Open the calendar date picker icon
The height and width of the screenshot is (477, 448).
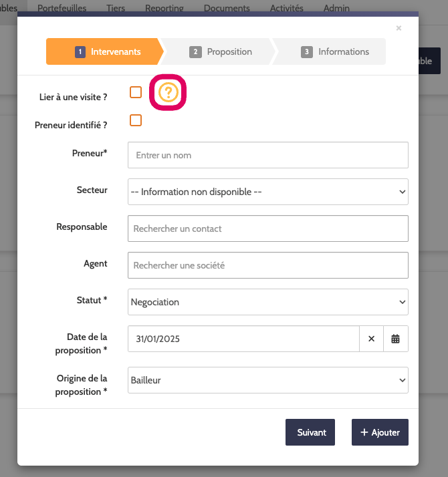pos(395,339)
